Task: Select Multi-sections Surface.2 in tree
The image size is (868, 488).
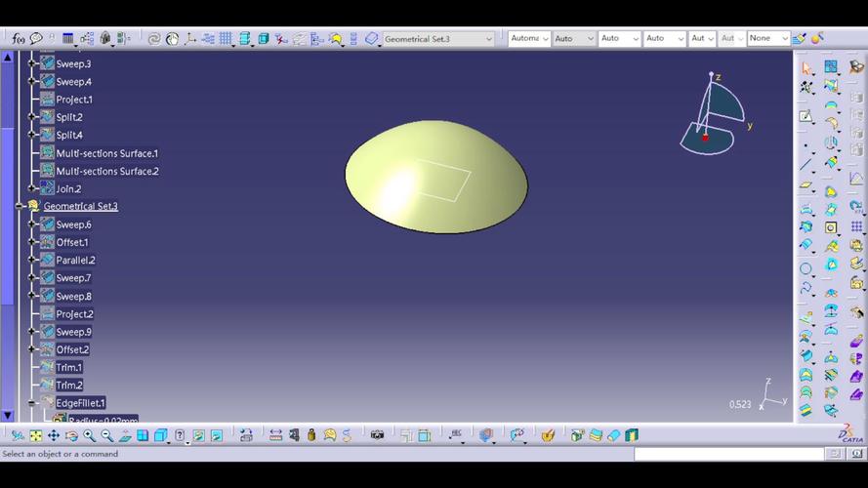Action: point(107,171)
